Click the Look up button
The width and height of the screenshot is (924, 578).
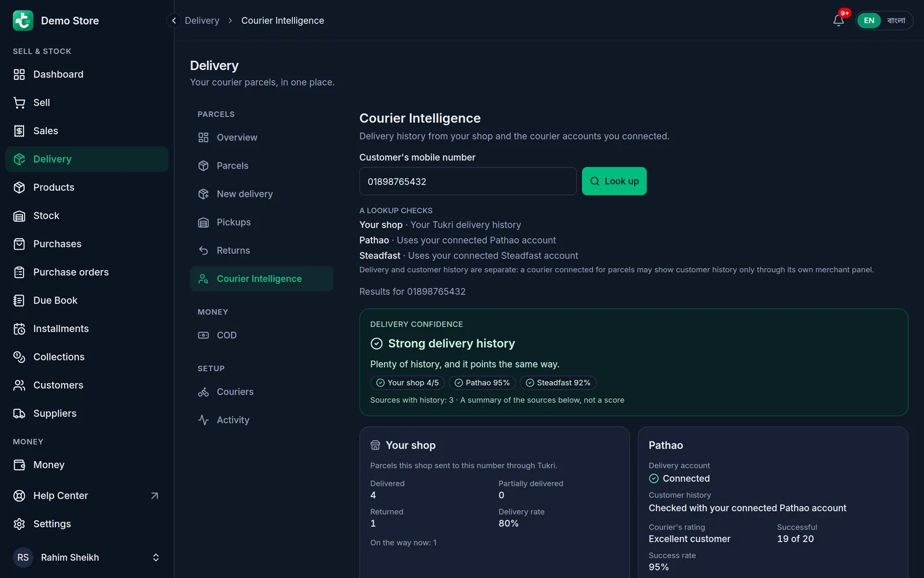[x=614, y=181]
